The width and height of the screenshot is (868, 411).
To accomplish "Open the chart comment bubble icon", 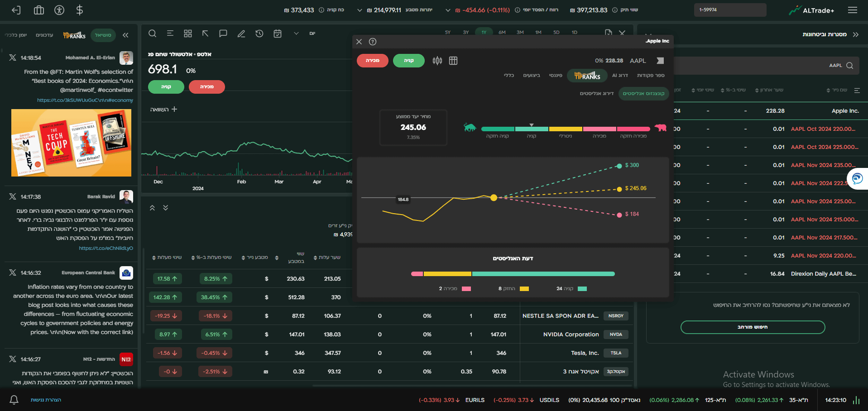I will click(223, 33).
